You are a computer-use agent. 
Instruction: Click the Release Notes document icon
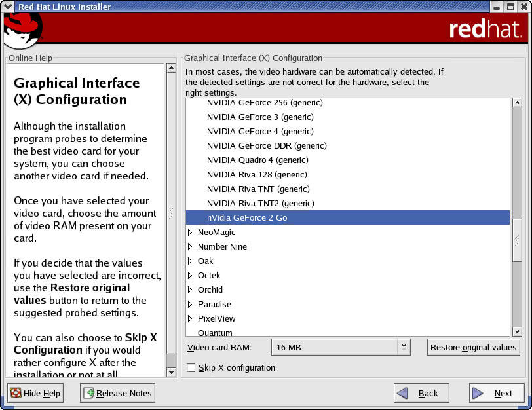[x=89, y=393]
